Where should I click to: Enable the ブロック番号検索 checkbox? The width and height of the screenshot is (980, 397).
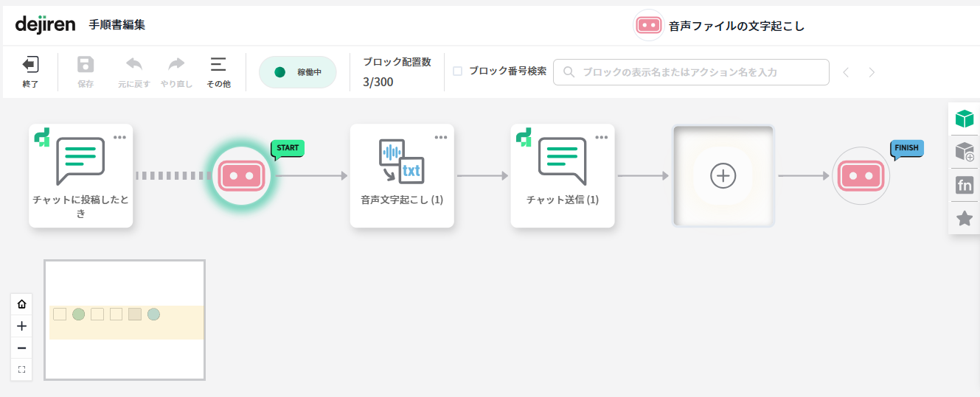coord(458,71)
